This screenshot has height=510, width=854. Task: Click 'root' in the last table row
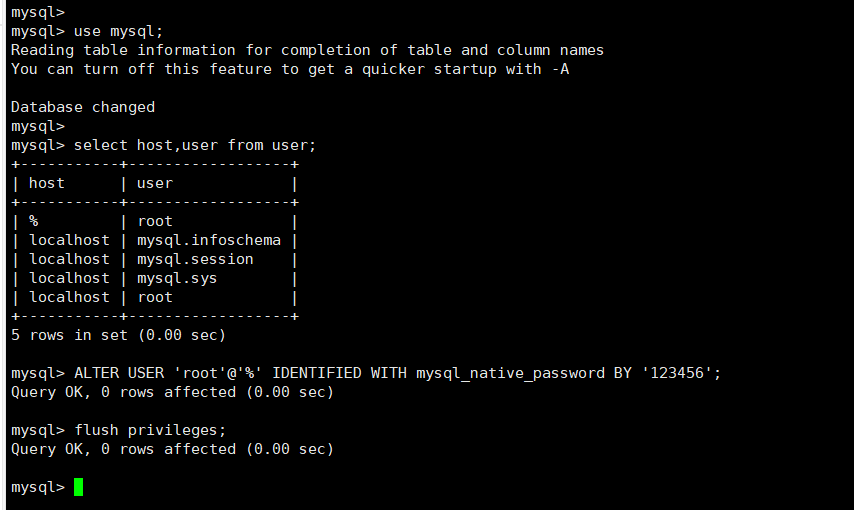(155, 297)
